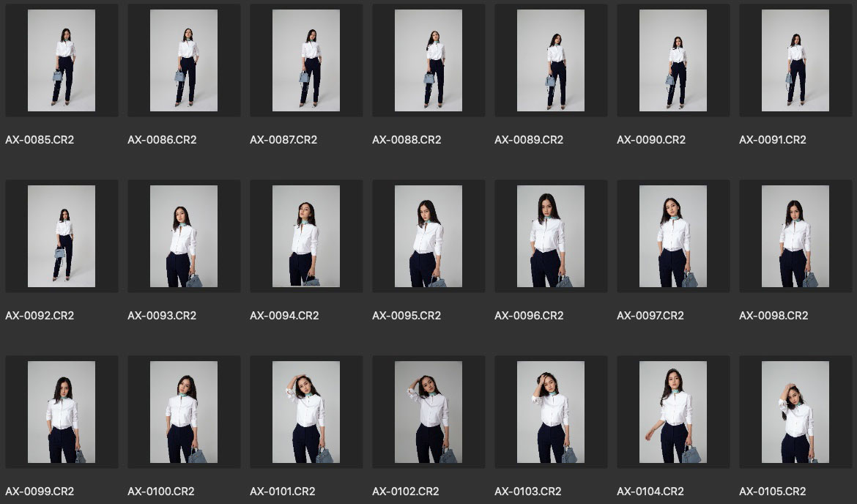Select the AX-0095.CR2 image thumbnail
Image resolution: width=857 pixels, height=504 pixels.
click(x=428, y=236)
